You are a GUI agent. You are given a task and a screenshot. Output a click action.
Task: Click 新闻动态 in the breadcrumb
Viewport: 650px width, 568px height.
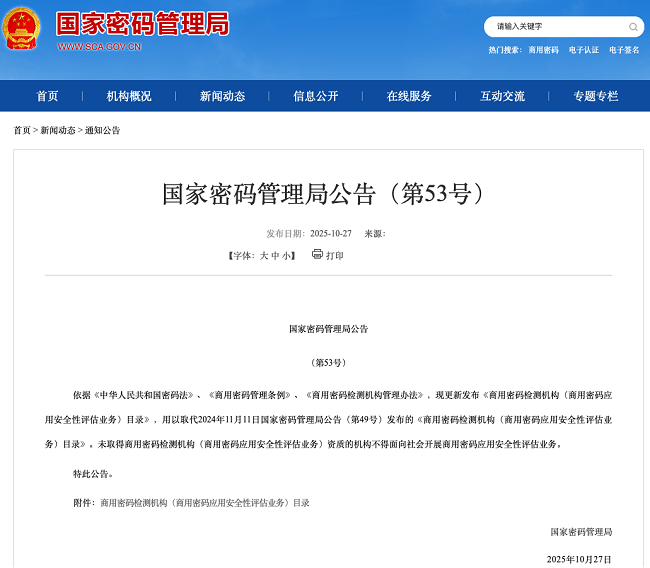58,131
